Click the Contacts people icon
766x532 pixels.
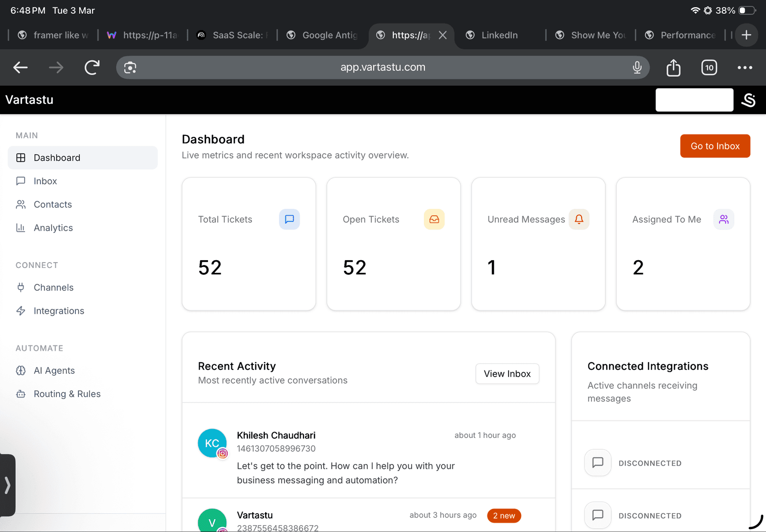tap(21, 204)
